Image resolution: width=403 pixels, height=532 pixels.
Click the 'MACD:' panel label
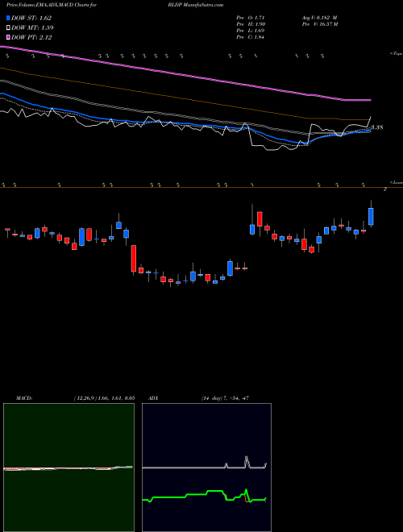click(x=23, y=398)
